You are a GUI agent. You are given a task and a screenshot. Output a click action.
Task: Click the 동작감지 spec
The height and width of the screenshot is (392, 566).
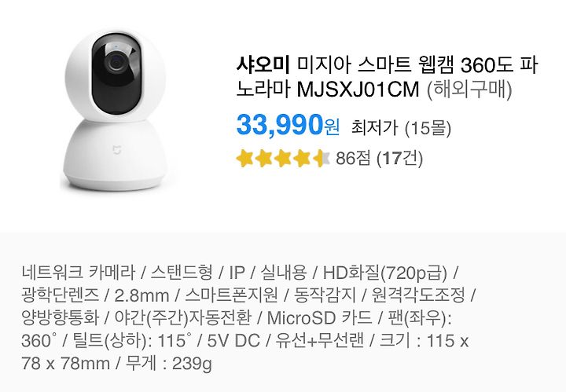pyautogui.click(x=325, y=295)
